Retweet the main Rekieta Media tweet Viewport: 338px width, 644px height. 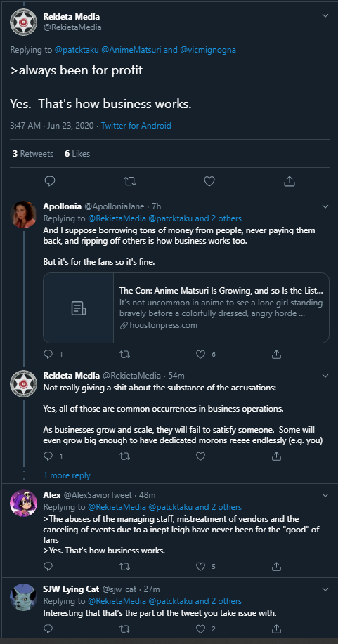129,181
